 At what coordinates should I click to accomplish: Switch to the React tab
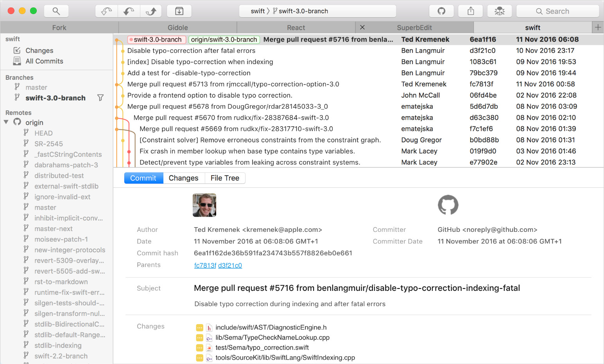[296, 27]
